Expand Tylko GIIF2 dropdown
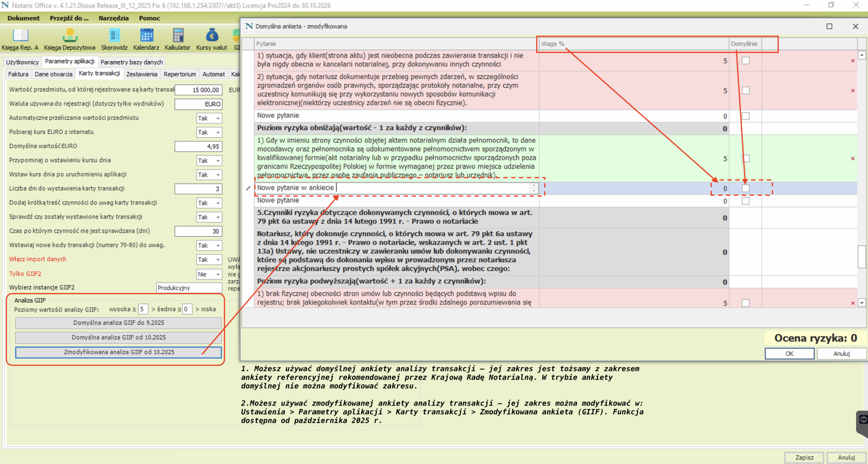The image size is (868, 464). coord(218,274)
